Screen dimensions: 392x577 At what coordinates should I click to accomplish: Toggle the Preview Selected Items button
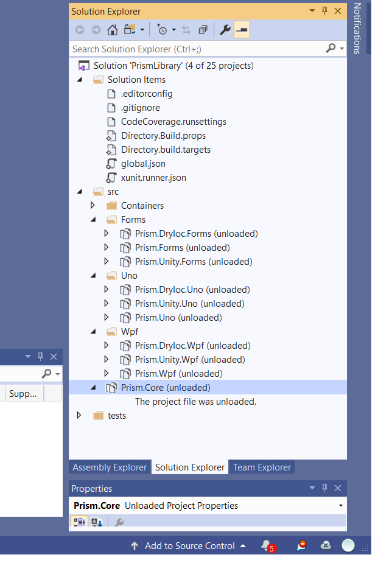tap(242, 30)
